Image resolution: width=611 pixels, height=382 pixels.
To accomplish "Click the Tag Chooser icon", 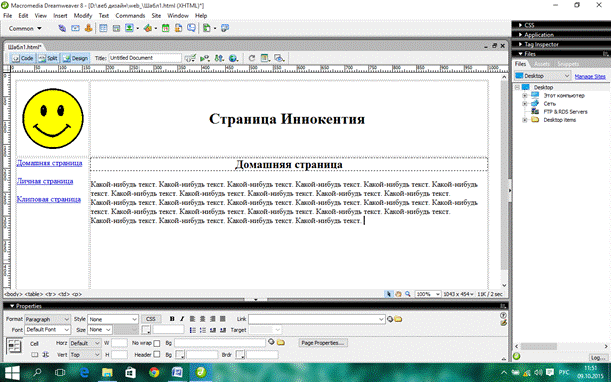I will coord(225,28).
